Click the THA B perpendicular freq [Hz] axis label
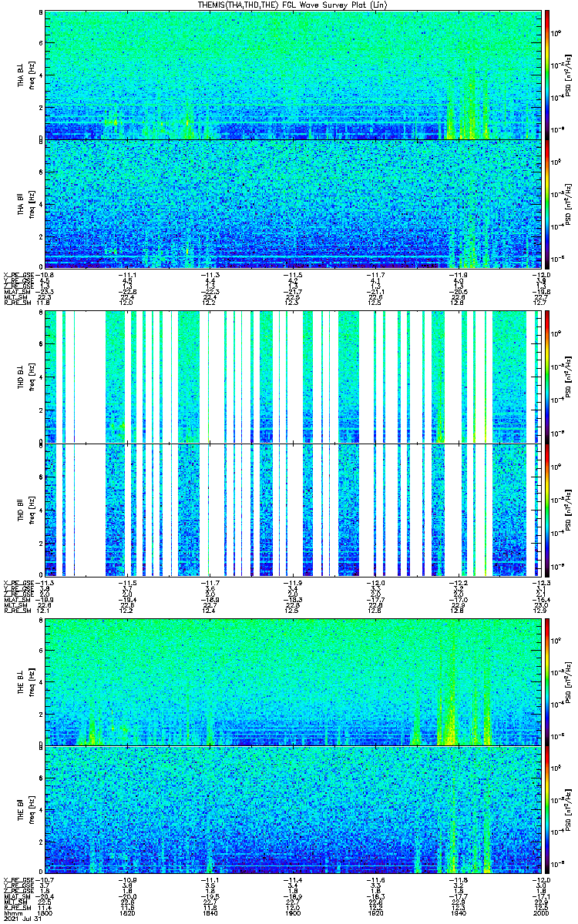Screen dimensions: 578x924 pos(31,75)
